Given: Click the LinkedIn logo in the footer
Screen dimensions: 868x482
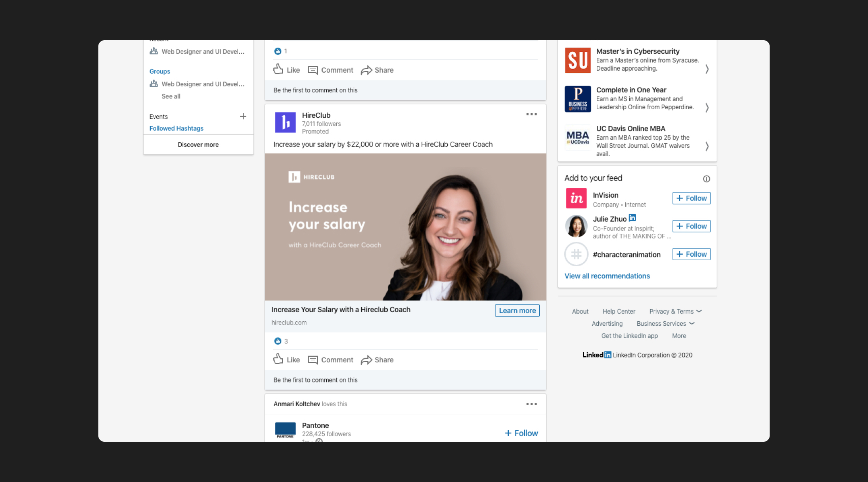Looking at the screenshot, I should [x=597, y=355].
